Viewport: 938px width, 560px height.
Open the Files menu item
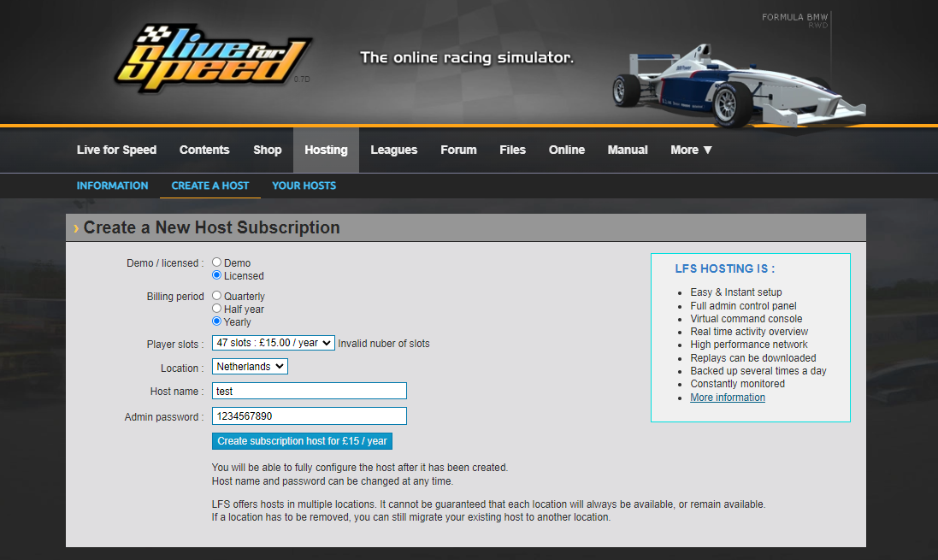(x=513, y=150)
